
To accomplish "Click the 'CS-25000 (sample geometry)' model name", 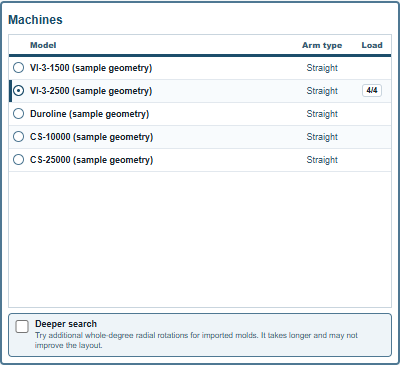I will point(91,160).
